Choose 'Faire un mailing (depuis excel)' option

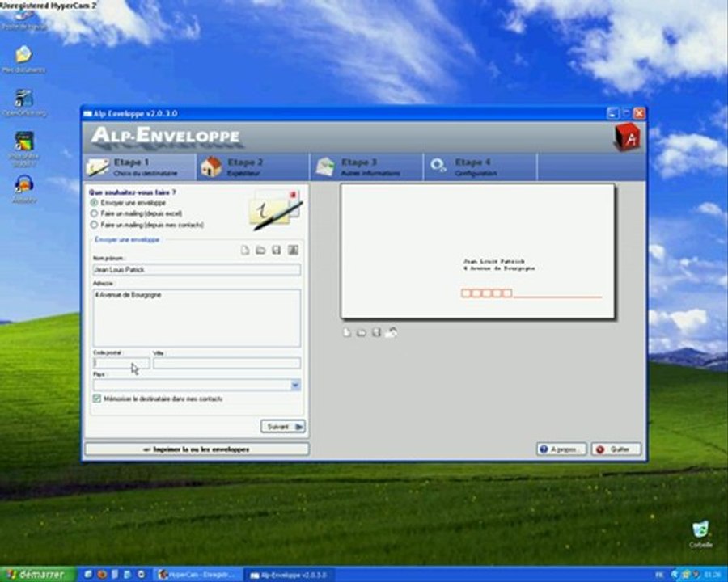click(95, 213)
